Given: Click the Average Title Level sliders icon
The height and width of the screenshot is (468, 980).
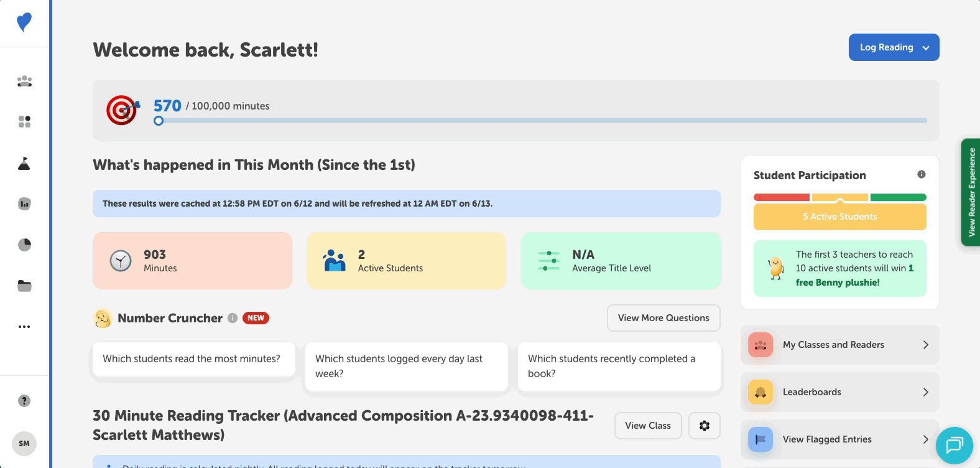Looking at the screenshot, I should [x=548, y=261].
